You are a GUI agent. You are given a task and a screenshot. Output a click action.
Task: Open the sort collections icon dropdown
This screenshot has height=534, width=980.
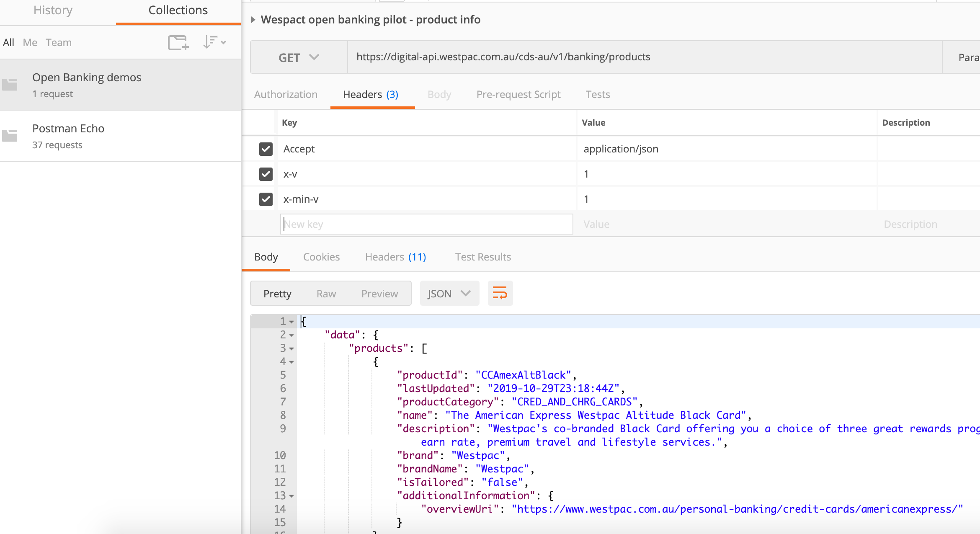pos(214,42)
